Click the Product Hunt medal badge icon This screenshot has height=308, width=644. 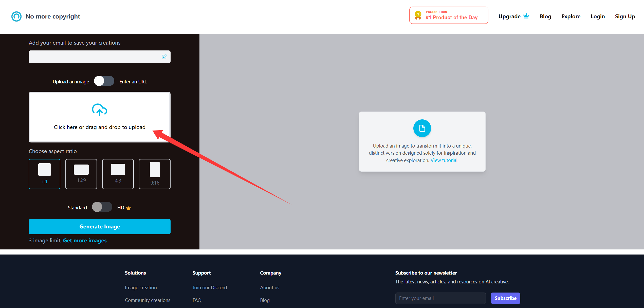point(418,15)
